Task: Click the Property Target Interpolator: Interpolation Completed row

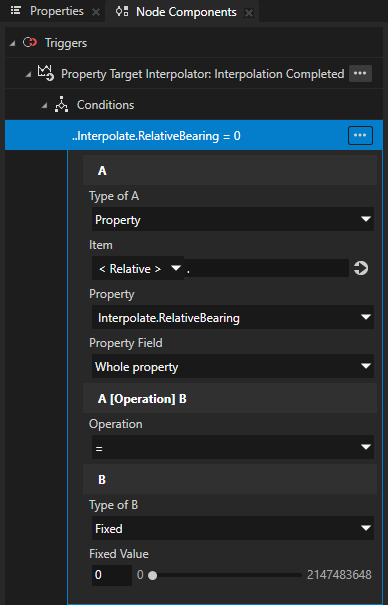Action: [194, 73]
